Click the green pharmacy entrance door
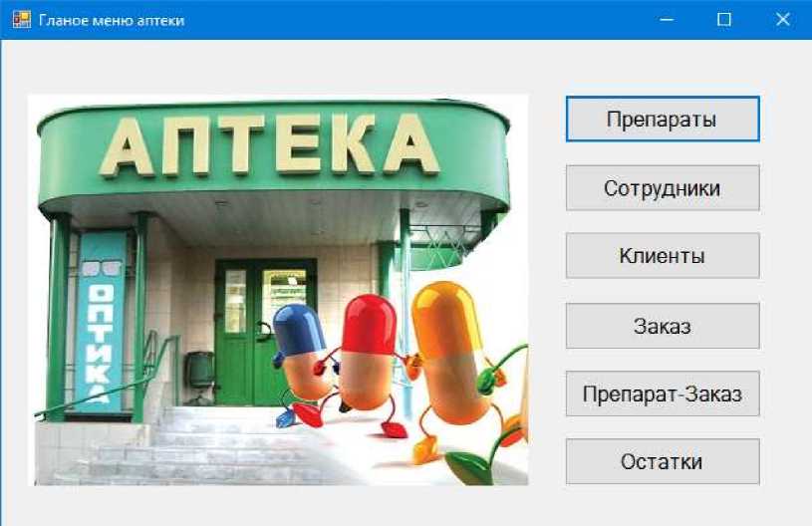 coord(266,333)
